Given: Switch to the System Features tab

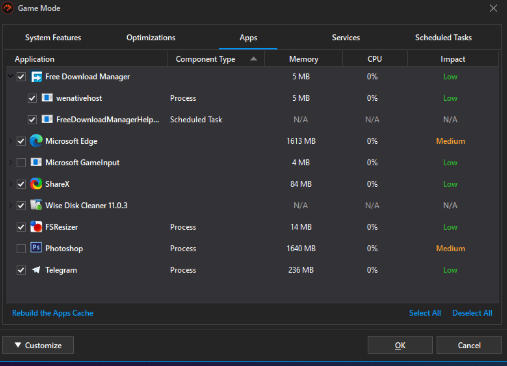Looking at the screenshot, I should tap(53, 37).
